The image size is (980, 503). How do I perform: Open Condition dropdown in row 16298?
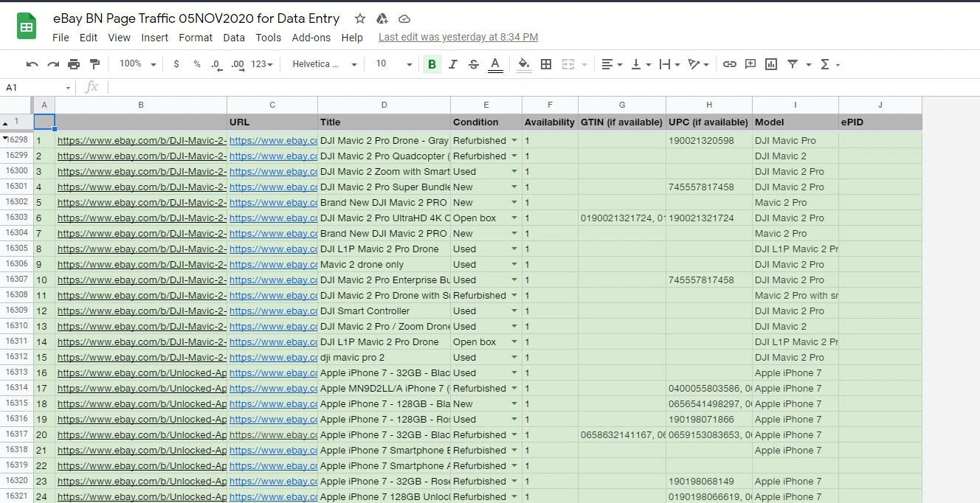(514, 140)
